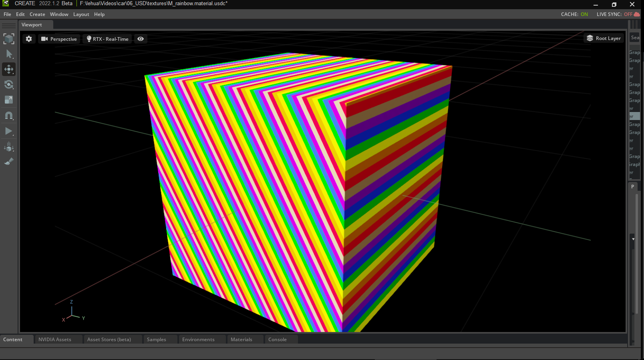Toggle viewport visibility options with the eye icon
Image resolution: width=644 pixels, height=360 pixels.
(x=140, y=39)
